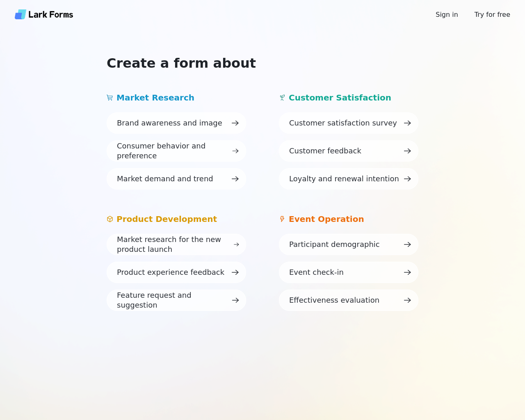Click the shopping cart icon beside Market Research
This screenshot has width=525, height=420.
pyautogui.click(x=110, y=98)
